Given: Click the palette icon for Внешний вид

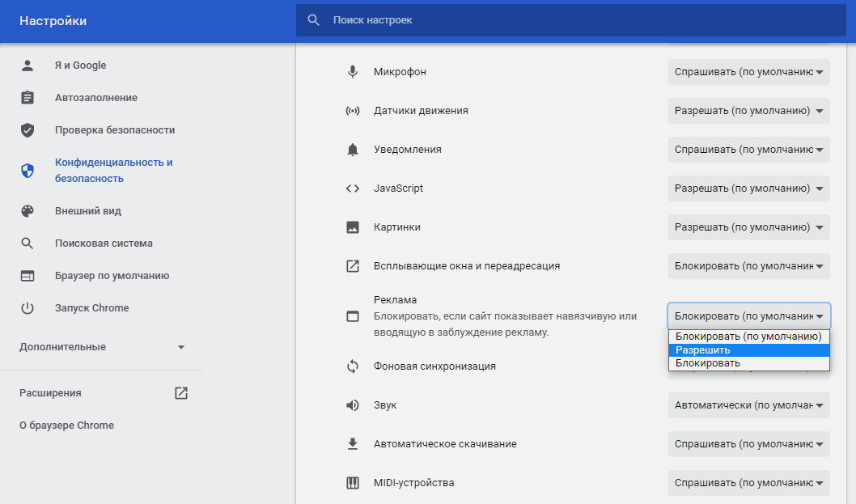Looking at the screenshot, I should [28, 211].
